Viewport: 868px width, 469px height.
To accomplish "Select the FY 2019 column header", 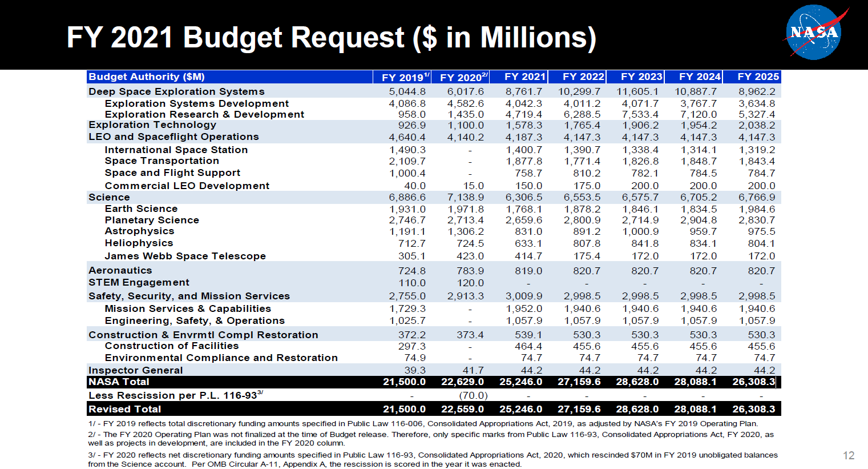I will (403, 77).
